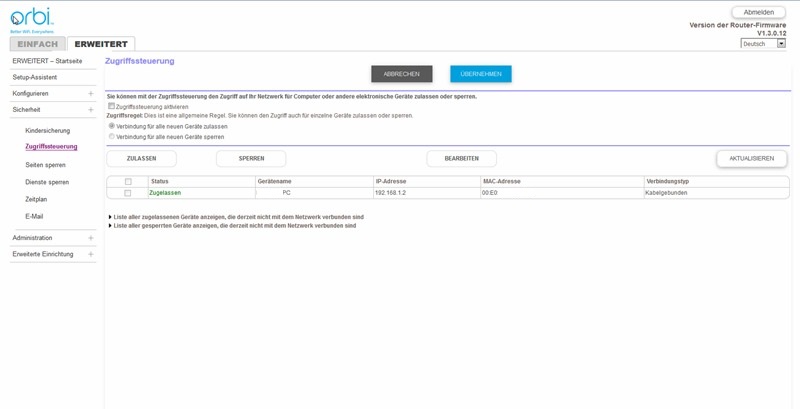Click the MAC-Adresse column header

point(502,181)
